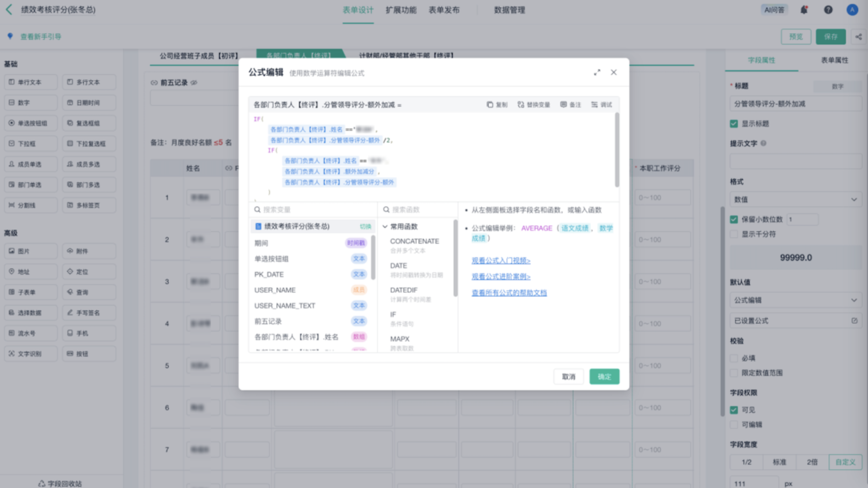Open the 查看所有公式的帮助文档 link

point(509,293)
